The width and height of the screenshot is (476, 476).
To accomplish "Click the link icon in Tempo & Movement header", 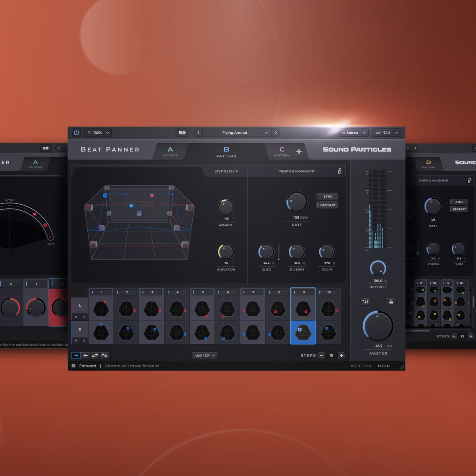I will click(340, 171).
